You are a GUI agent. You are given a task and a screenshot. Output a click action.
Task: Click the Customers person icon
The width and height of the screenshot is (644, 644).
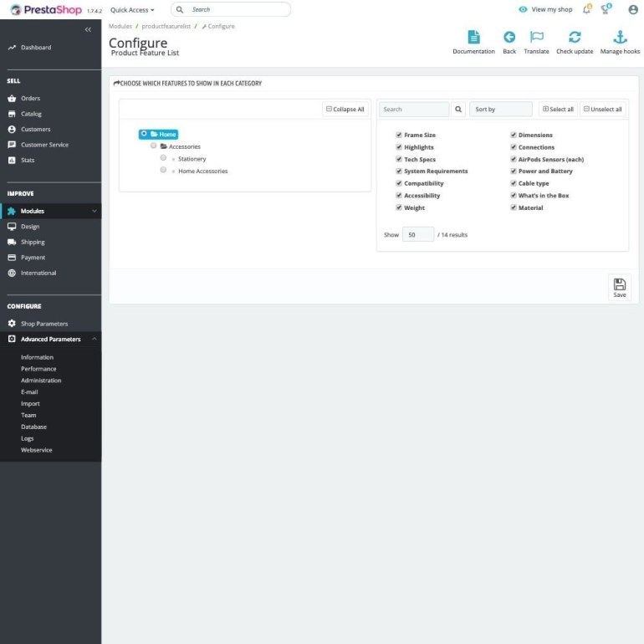(x=12, y=130)
